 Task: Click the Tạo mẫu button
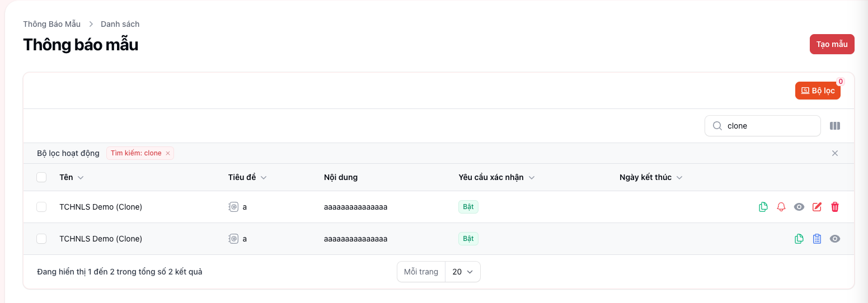pos(832,44)
